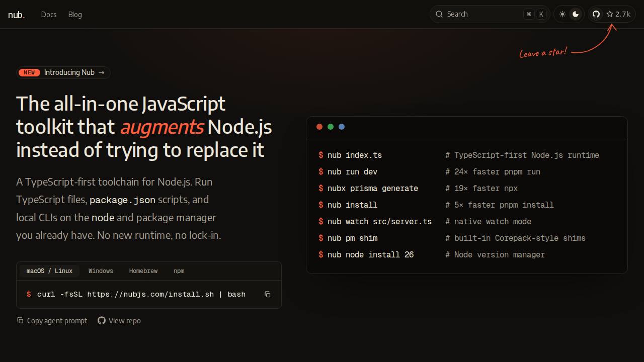
Task: Select the macOS / Linux install tab
Action: pyautogui.click(x=49, y=271)
